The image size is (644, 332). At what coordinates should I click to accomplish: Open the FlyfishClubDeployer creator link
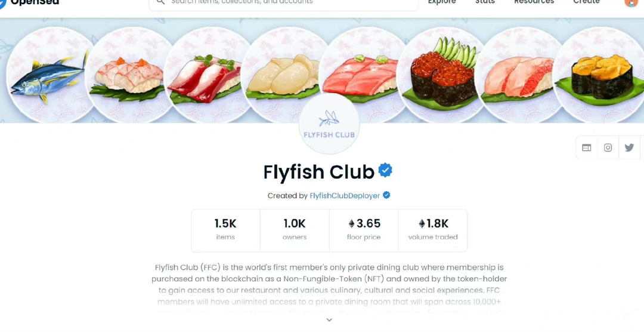pyautogui.click(x=345, y=196)
